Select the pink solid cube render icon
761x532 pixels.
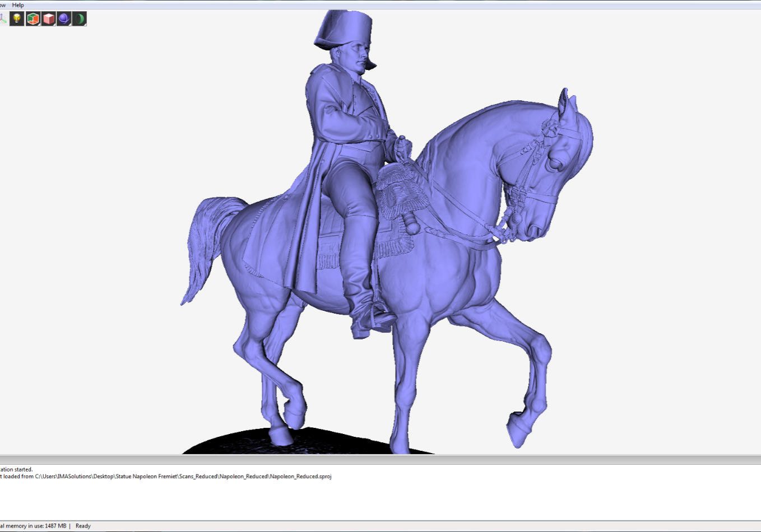pyautogui.click(x=49, y=19)
